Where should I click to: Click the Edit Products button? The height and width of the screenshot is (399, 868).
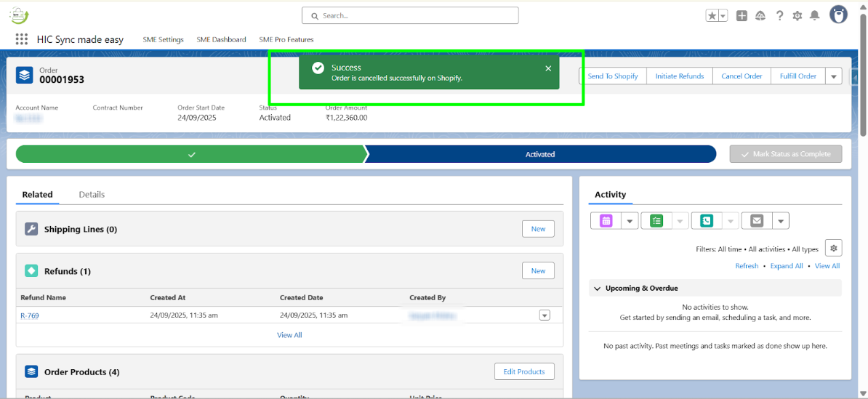524,372
